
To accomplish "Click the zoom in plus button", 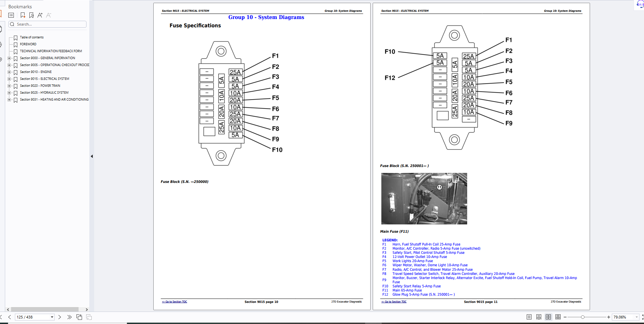I will pos(609,317).
